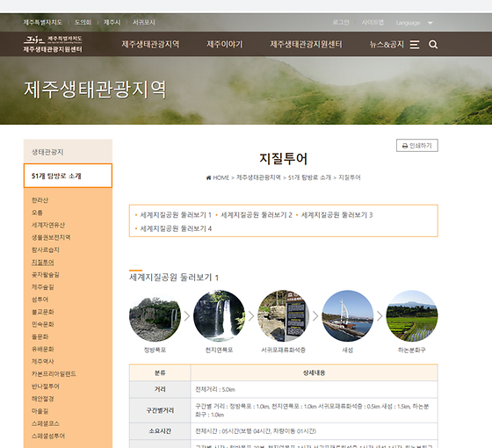Open 세계자연유산 in sidebar
This screenshot has height=448, width=492.
click(x=48, y=225)
